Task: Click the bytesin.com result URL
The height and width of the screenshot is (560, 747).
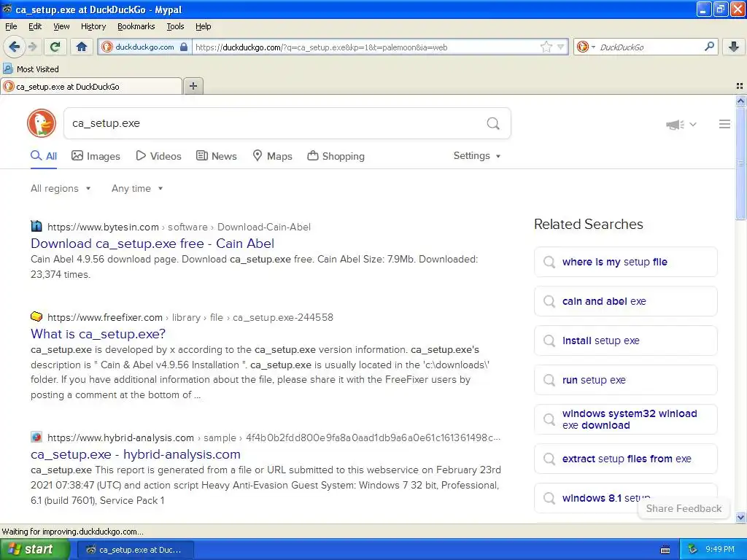Action: click(x=179, y=227)
